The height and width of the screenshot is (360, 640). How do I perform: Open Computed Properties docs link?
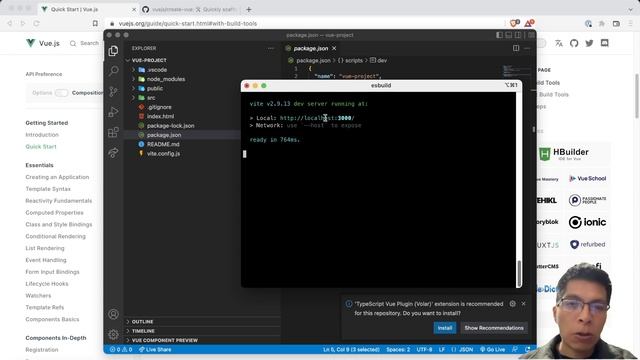click(x=54, y=213)
